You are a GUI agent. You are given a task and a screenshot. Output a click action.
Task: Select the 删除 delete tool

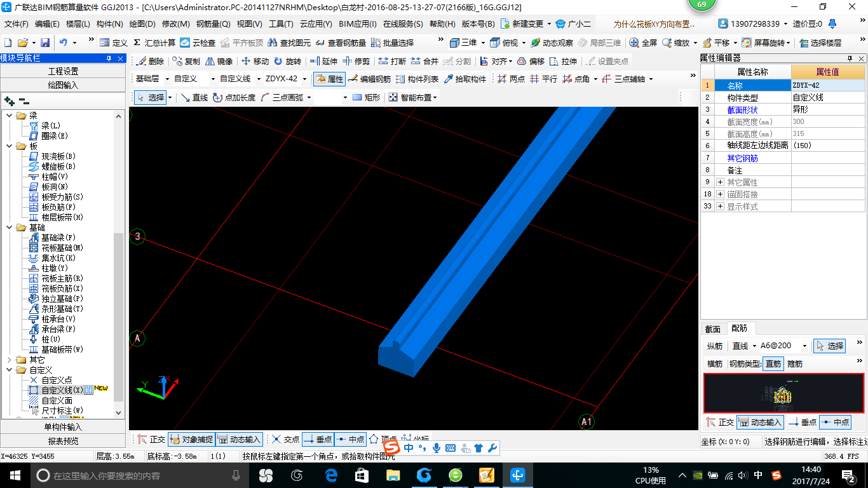point(149,61)
